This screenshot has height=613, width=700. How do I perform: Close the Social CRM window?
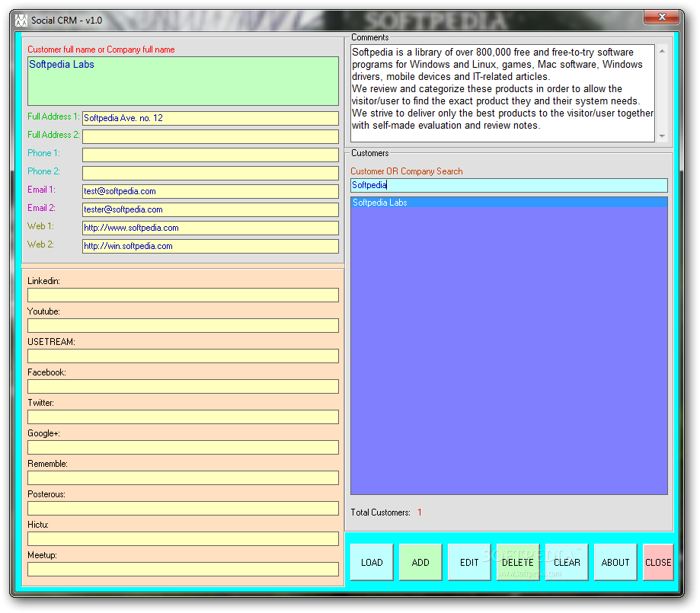coord(662,17)
